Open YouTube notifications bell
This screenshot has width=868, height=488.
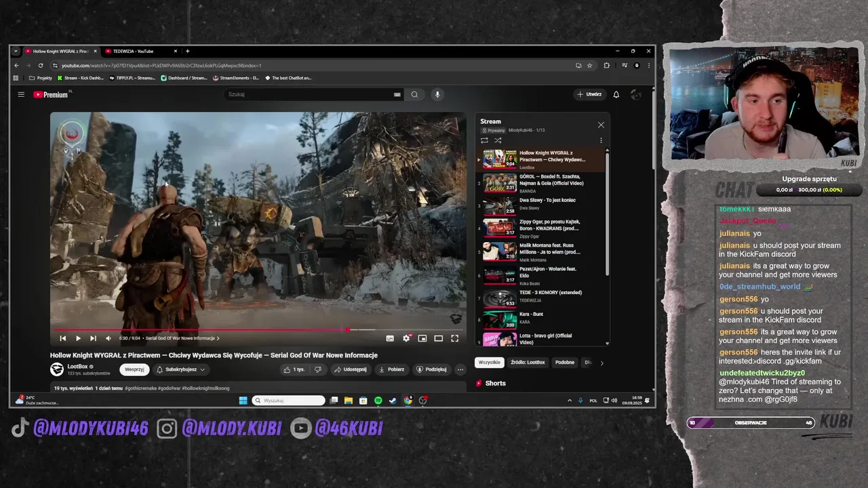click(x=616, y=94)
